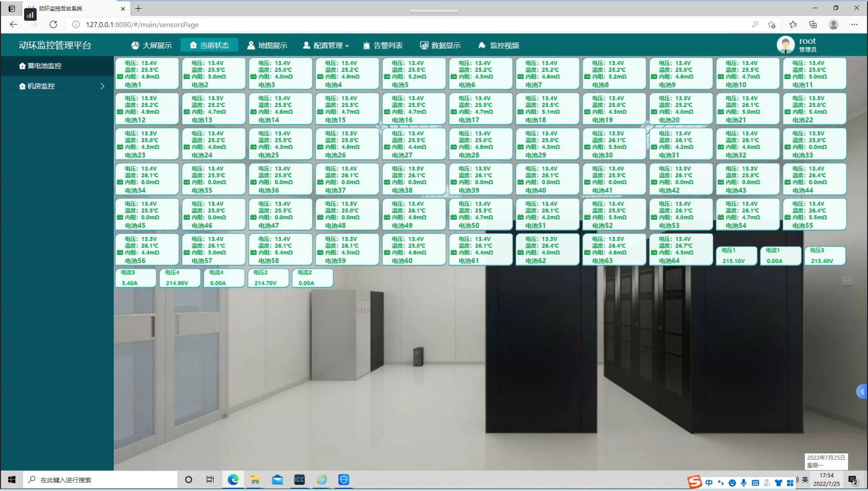Expand the 配置管理 dropdown menu
The height and width of the screenshot is (491, 868).
tap(326, 45)
